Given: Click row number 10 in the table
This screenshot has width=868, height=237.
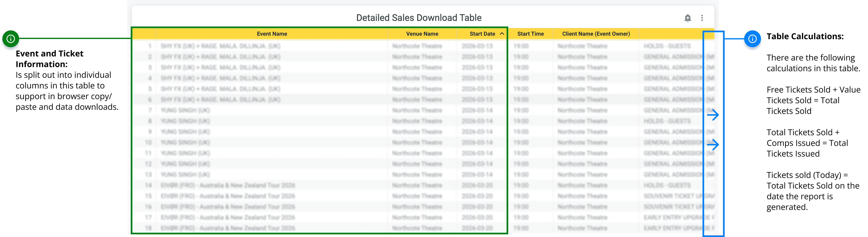Looking at the screenshot, I should [148, 143].
